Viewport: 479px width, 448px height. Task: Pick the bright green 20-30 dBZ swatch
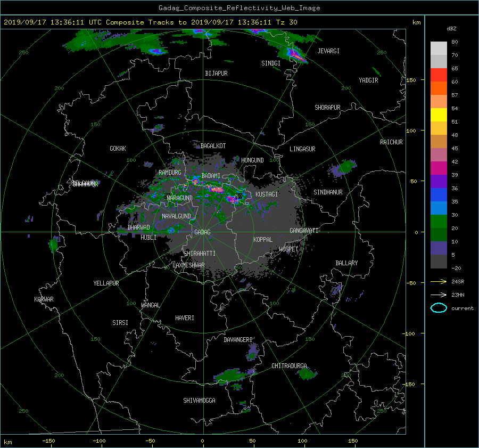click(439, 222)
